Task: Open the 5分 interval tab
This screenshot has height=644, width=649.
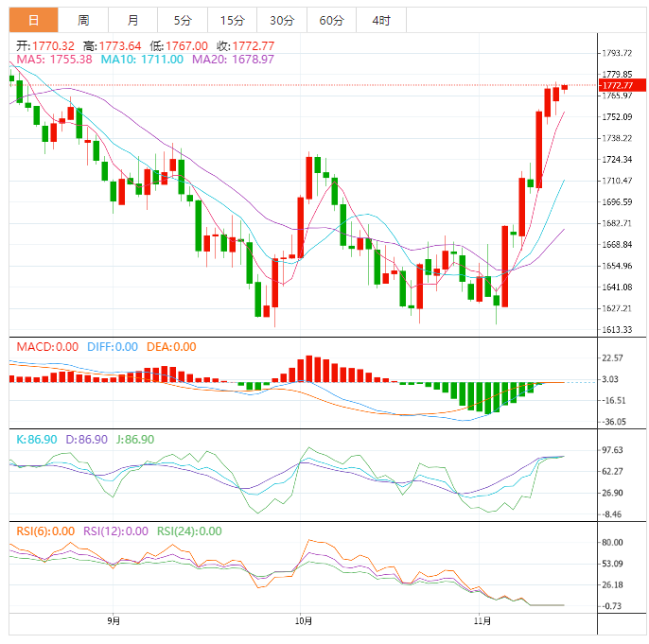Action: 183,20
